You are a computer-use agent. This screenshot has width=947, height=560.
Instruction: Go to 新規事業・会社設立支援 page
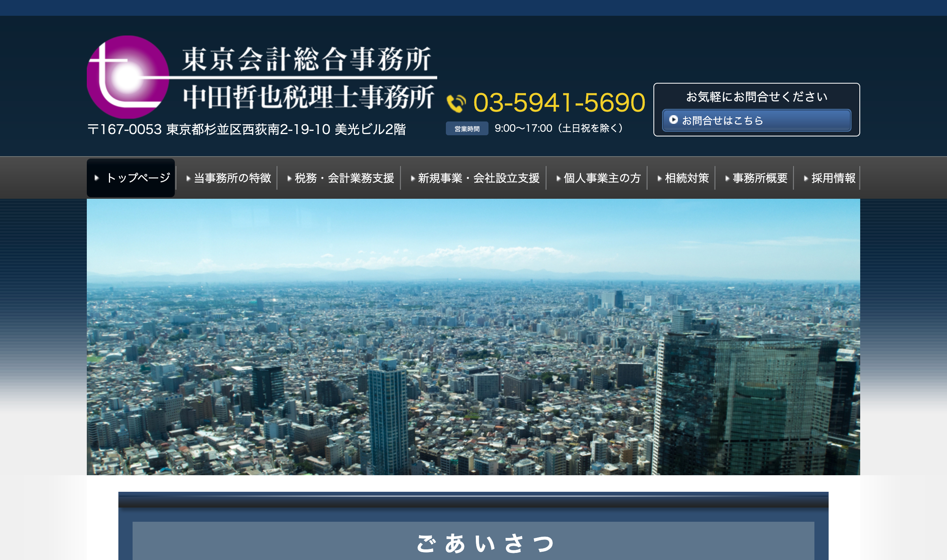tap(478, 178)
